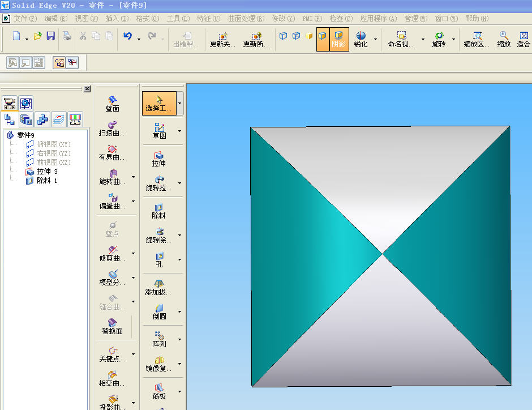
Task: Open the 帮助 Help menu
Action: pos(477,19)
